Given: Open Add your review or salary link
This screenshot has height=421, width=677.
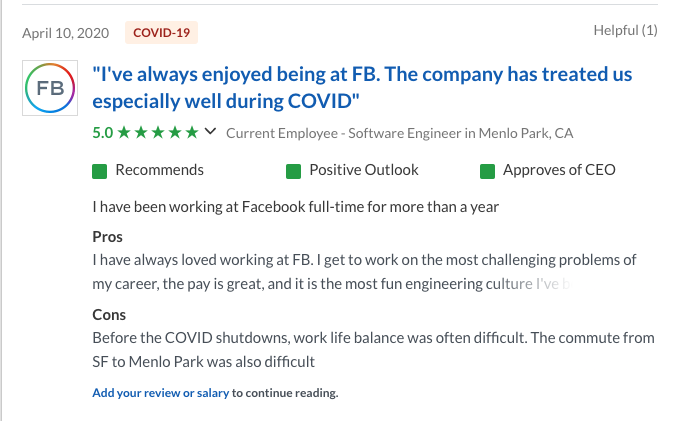Looking at the screenshot, I should 161,393.
